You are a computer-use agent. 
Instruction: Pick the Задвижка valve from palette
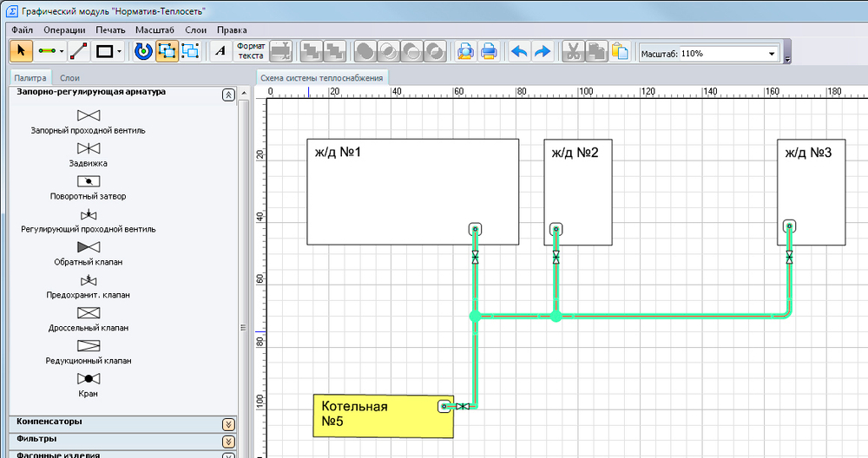[x=88, y=148]
